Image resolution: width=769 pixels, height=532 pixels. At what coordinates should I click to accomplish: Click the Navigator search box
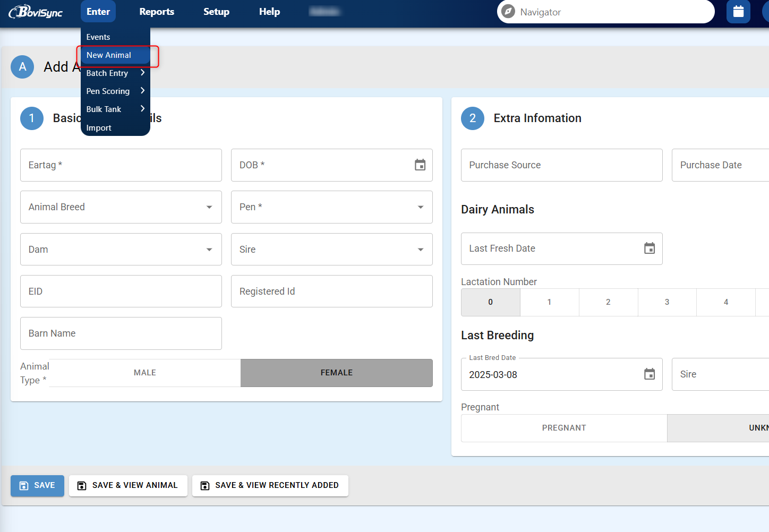tap(606, 12)
